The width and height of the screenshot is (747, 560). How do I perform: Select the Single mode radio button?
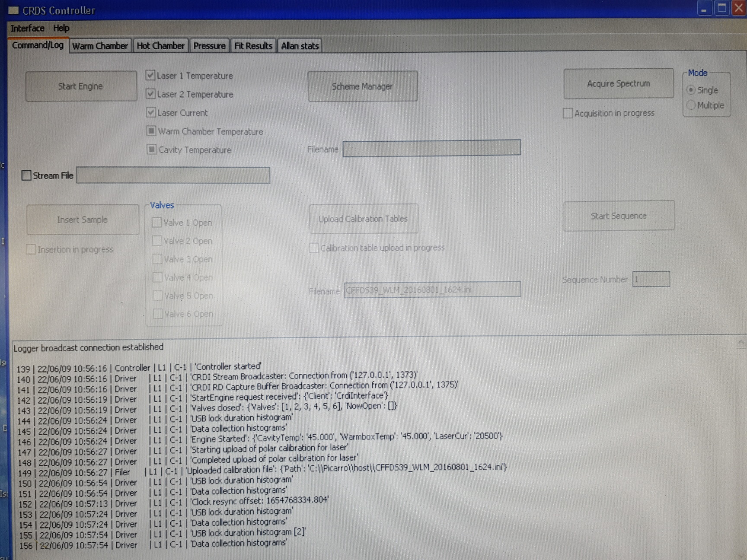691,90
